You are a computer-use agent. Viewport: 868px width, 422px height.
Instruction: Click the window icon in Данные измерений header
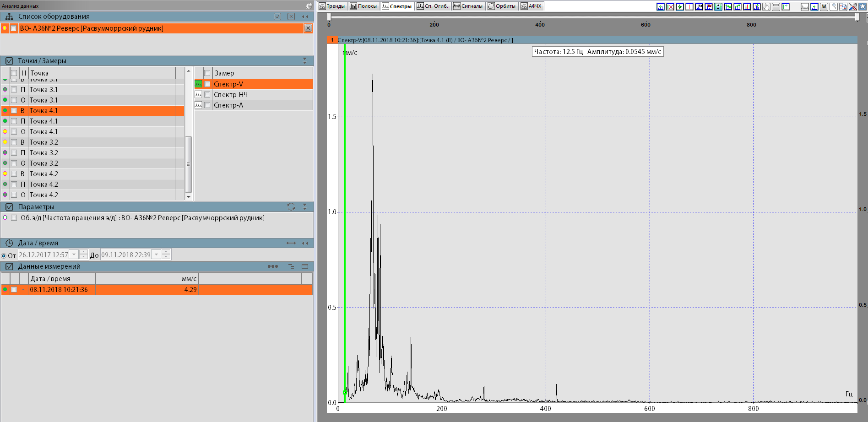point(305,266)
